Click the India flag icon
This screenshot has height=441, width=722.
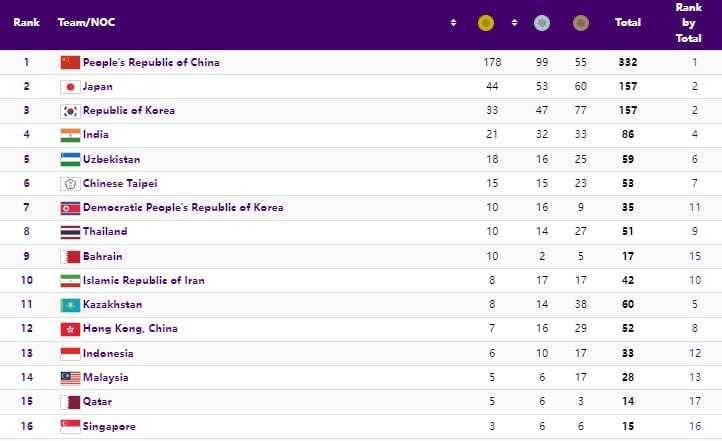click(70, 135)
